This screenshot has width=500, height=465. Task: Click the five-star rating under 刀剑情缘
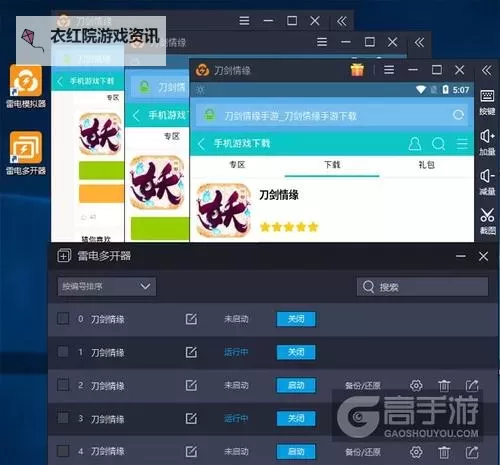[289, 227]
